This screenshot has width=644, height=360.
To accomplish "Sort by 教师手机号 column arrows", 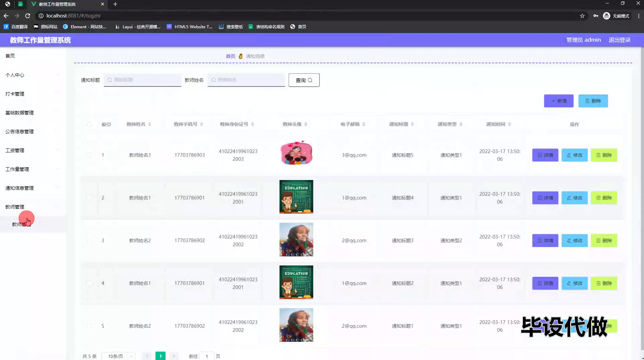I will (202, 124).
